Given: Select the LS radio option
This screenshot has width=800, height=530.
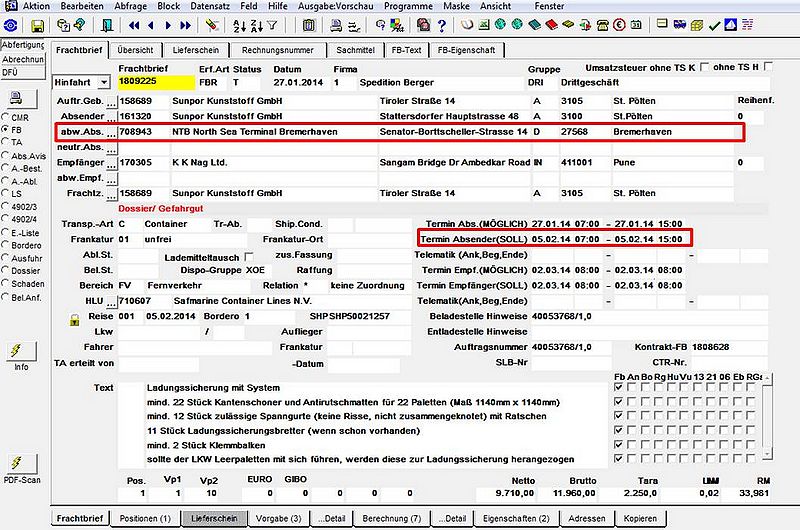Looking at the screenshot, I should [x=6, y=193].
